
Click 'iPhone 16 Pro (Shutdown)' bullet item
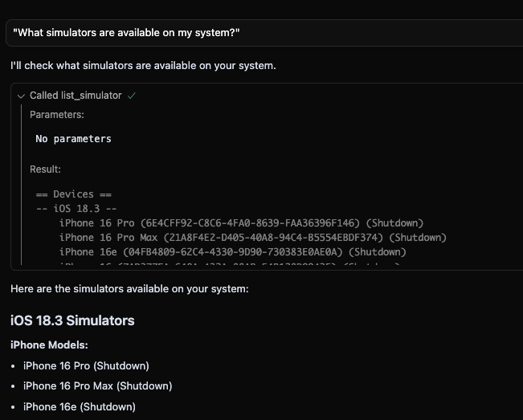pyautogui.click(x=86, y=366)
